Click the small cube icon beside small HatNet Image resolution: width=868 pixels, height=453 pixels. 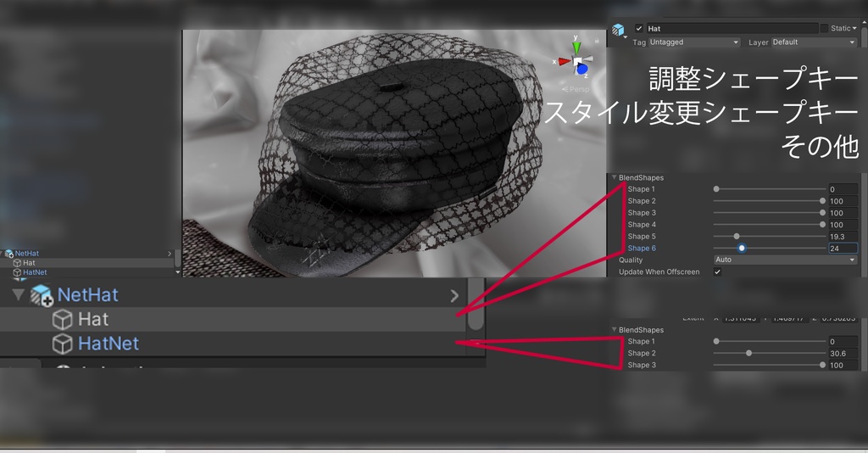tap(17, 272)
